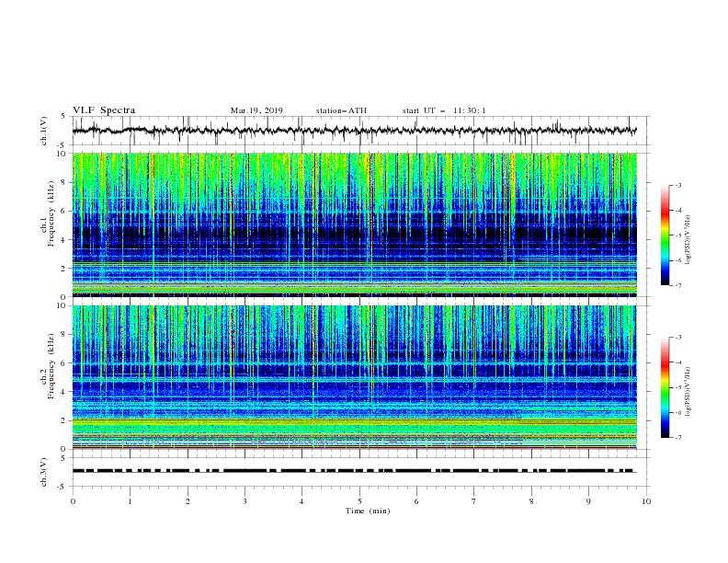Click the "Time (min)" axis title

(368, 511)
